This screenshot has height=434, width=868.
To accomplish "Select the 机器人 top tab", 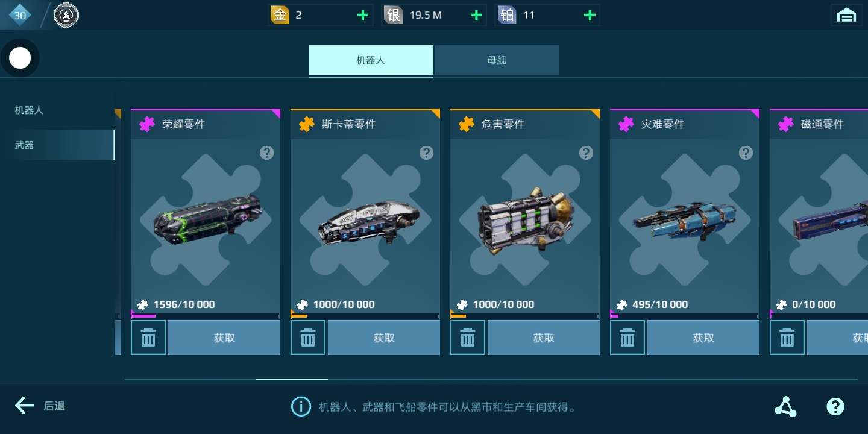I will click(x=371, y=60).
